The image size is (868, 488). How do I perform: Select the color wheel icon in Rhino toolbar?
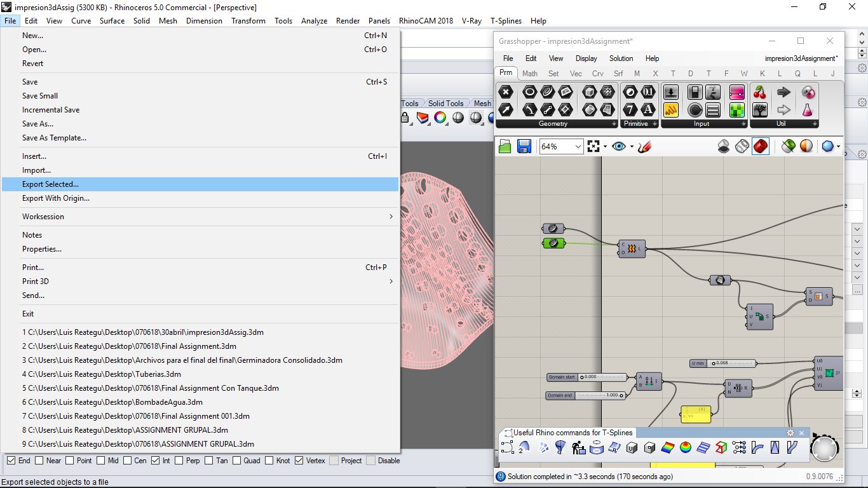tap(440, 118)
